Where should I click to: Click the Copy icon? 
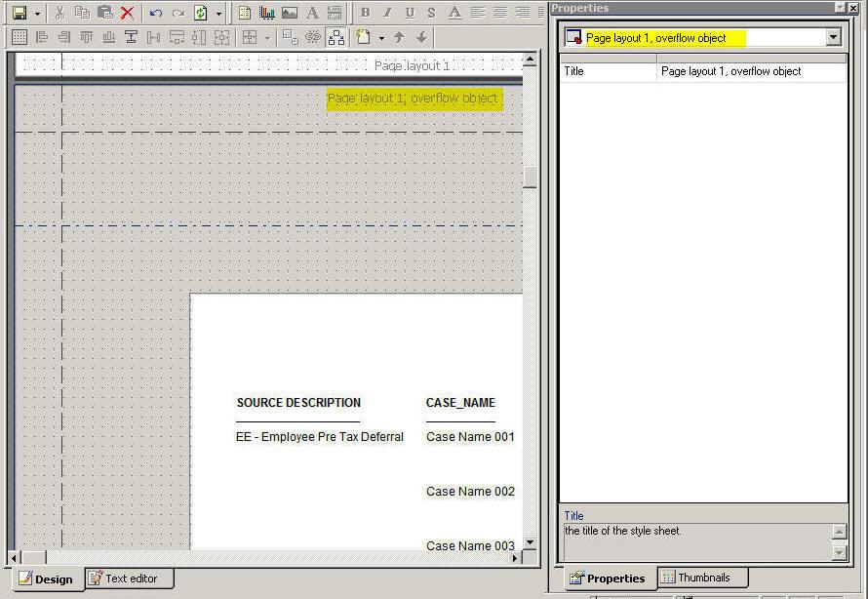pyautogui.click(x=82, y=13)
